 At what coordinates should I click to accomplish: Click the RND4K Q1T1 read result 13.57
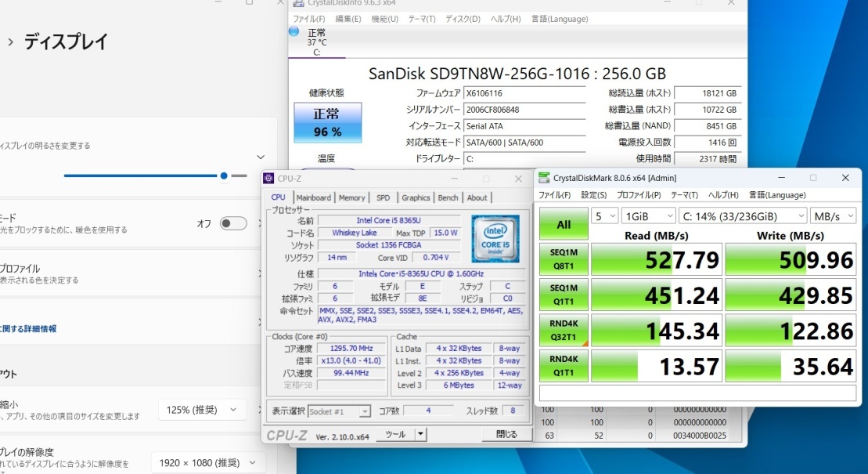[657, 365]
